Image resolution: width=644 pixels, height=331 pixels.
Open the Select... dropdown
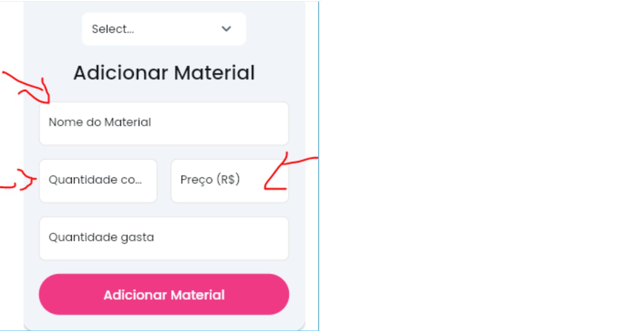coord(164,29)
